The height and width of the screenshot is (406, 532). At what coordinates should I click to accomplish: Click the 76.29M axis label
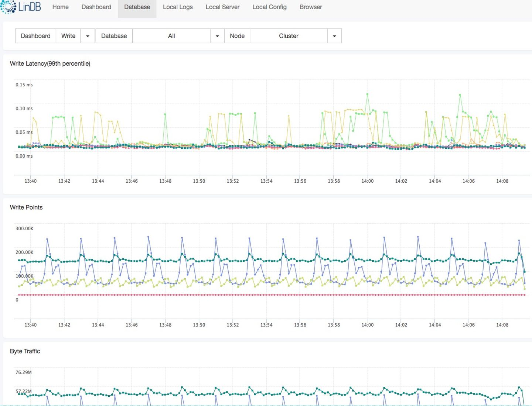pos(23,372)
